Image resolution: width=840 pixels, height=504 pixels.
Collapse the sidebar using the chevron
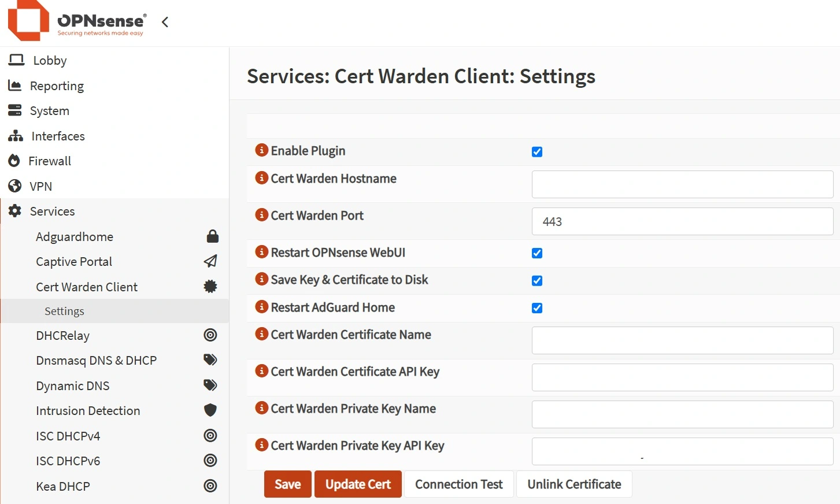coord(164,21)
